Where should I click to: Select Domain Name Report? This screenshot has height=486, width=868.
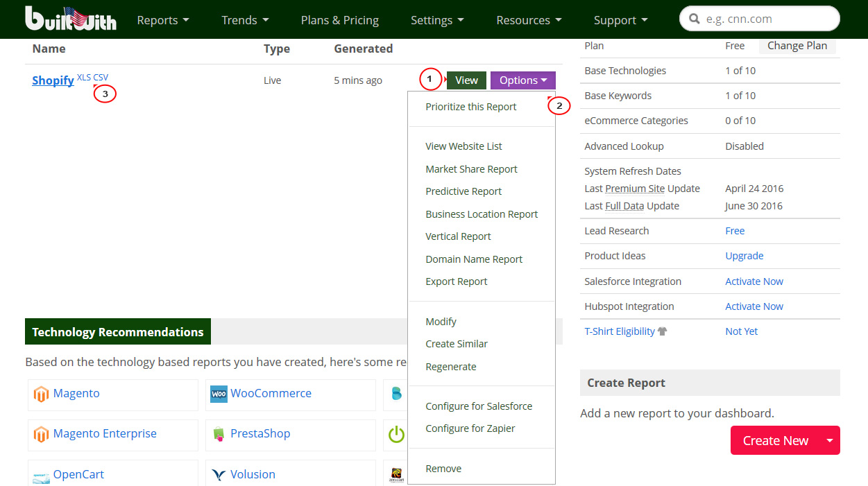tap(474, 259)
